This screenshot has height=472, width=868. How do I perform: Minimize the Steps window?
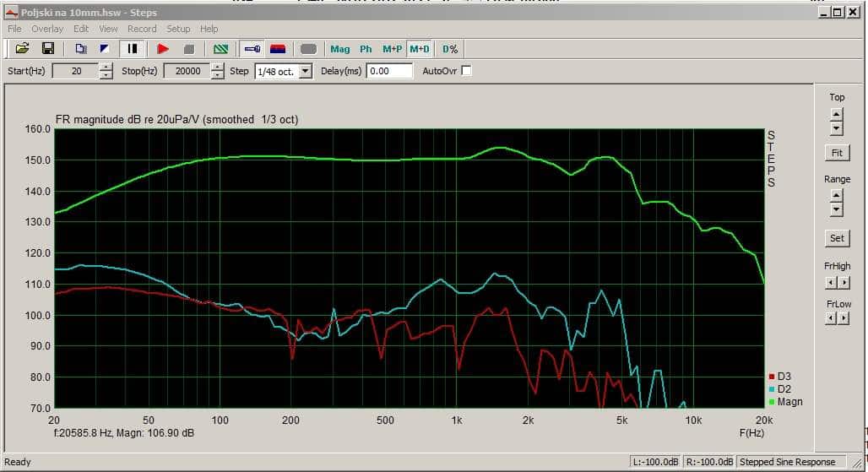(x=824, y=12)
